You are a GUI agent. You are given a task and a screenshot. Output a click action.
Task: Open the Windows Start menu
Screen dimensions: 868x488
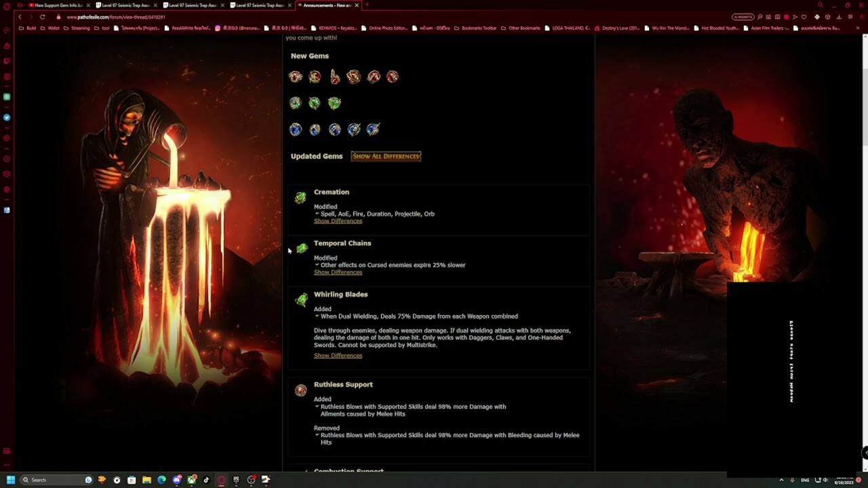point(10,480)
